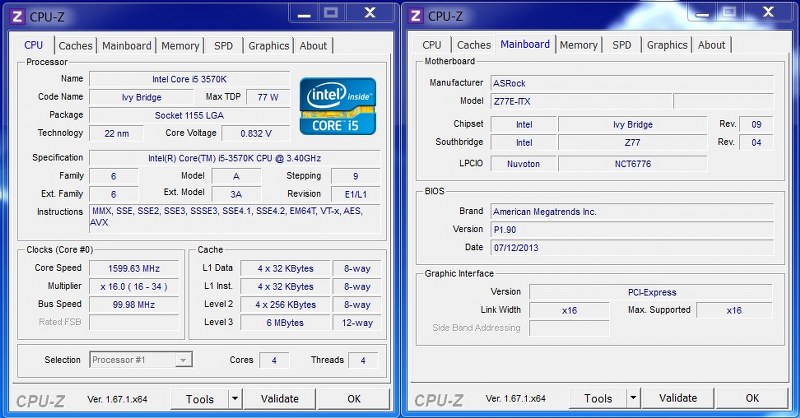This screenshot has width=800, height=418.
Task: Click Tools button in left window
Action: tap(199, 399)
